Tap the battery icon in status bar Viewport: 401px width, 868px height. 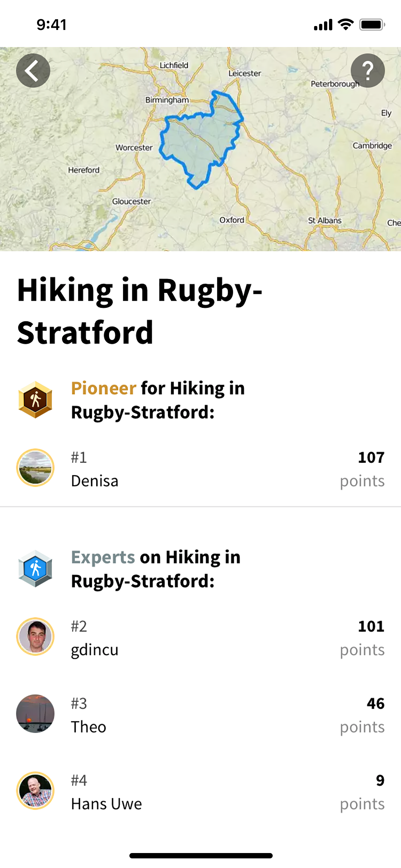[372, 25]
